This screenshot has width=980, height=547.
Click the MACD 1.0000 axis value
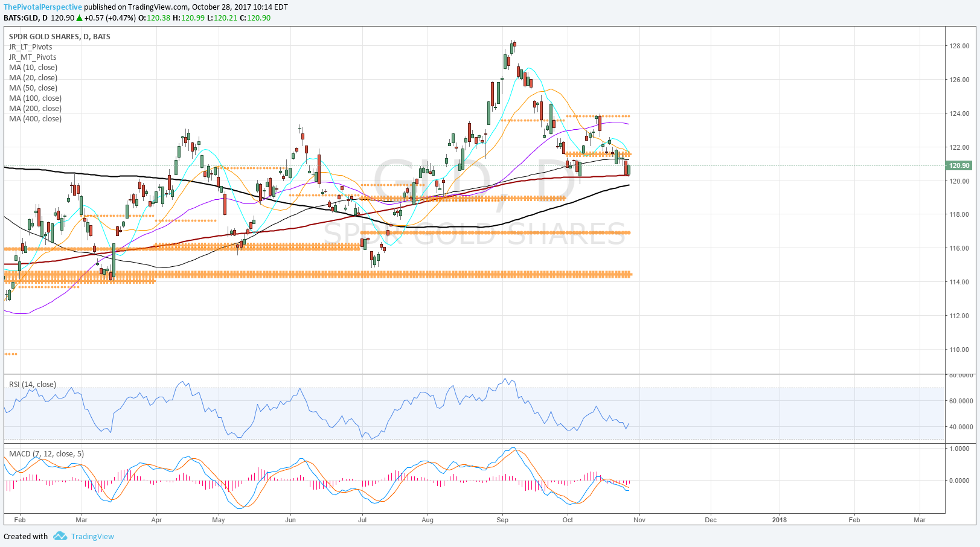[959, 449]
